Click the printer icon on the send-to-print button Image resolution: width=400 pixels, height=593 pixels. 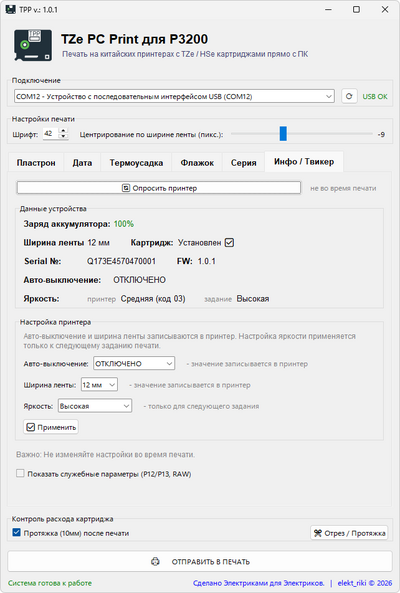tap(155, 562)
